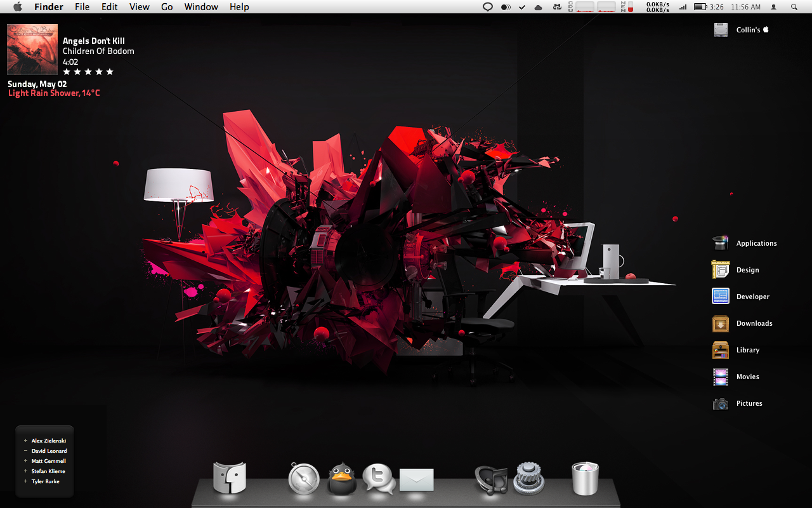812x508 pixels.
Task: Open System Preferences gear in dock
Action: 528,478
